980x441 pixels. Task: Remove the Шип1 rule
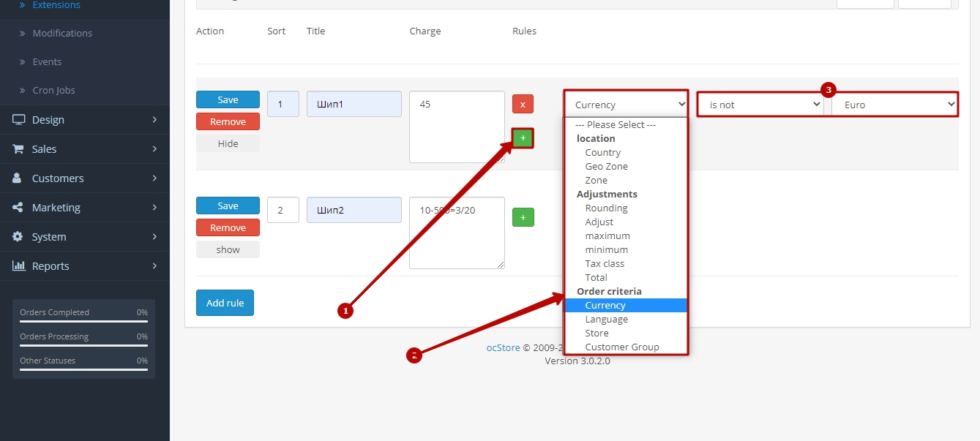click(x=228, y=121)
